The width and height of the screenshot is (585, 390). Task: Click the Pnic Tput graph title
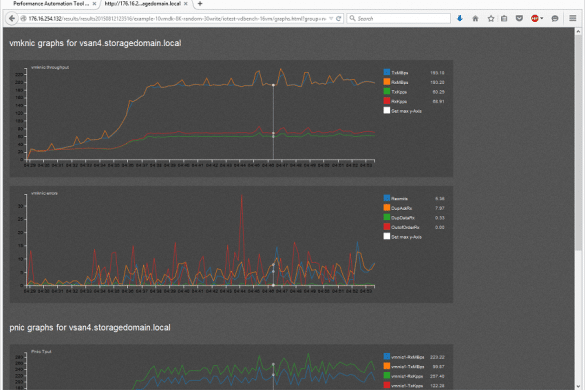point(41,352)
